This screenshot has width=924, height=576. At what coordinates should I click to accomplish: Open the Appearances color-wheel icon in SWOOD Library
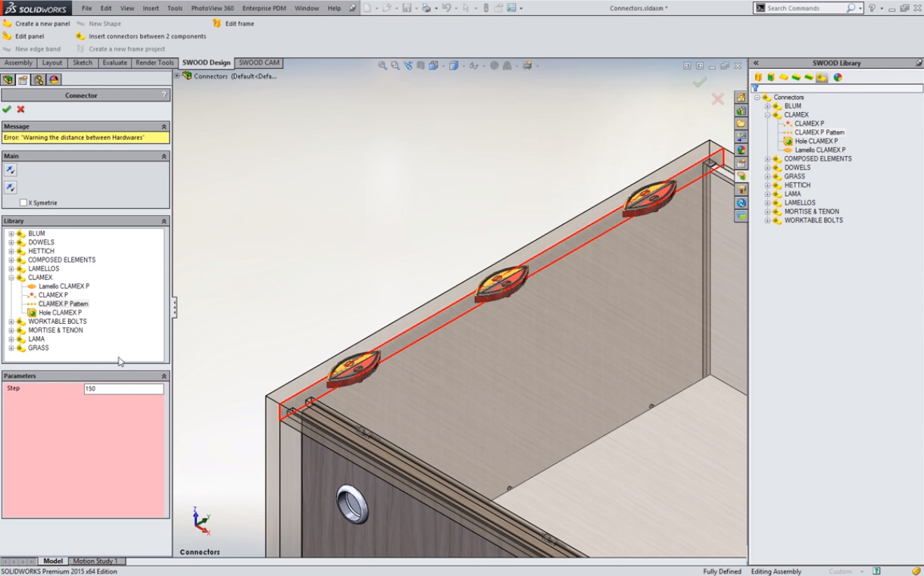coord(838,77)
